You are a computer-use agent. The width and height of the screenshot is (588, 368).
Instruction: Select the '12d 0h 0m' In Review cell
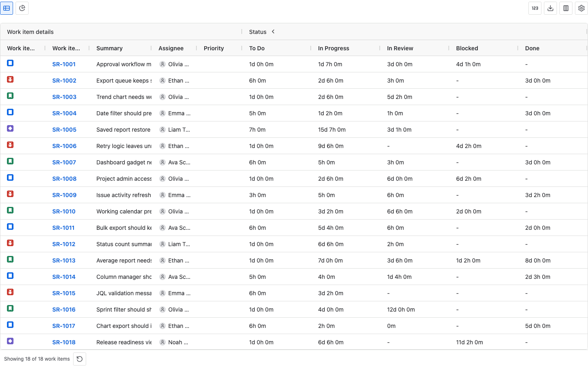pyautogui.click(x=401, y=310)
